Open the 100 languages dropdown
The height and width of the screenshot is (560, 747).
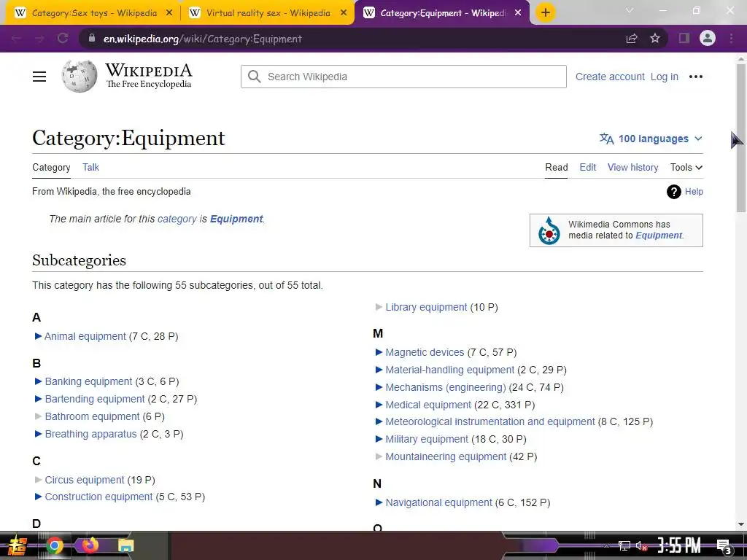(651, 139)
